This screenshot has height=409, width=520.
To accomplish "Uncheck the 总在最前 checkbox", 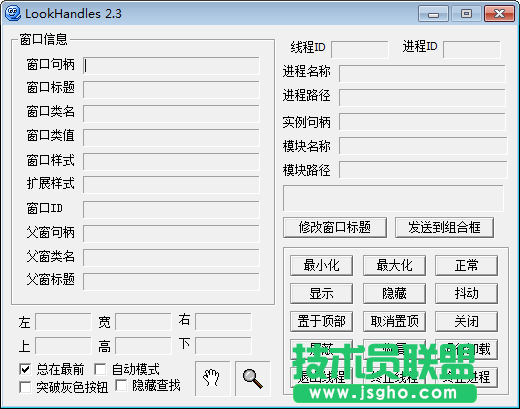I will pyautogui.click(x=25, y=369).
